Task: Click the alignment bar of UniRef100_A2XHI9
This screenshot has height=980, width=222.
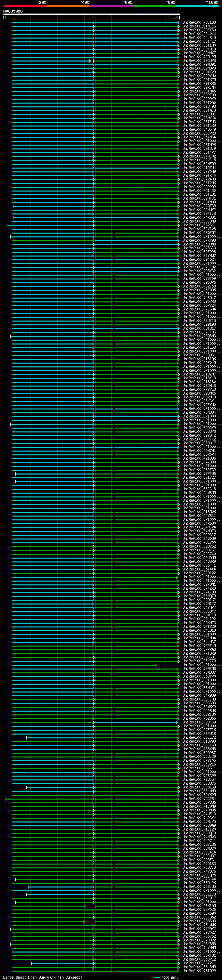Action: [x=96, y=49]
